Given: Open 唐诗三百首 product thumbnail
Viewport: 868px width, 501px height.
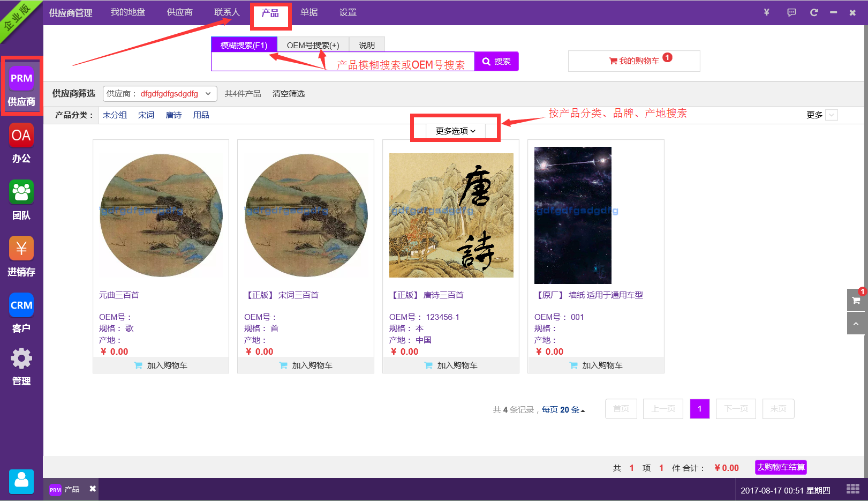Looking at the screenshot, I should click(451, 215).
